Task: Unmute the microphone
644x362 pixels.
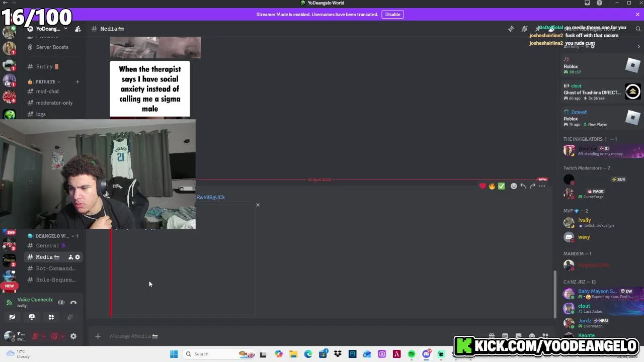Action: coord(35,336)
